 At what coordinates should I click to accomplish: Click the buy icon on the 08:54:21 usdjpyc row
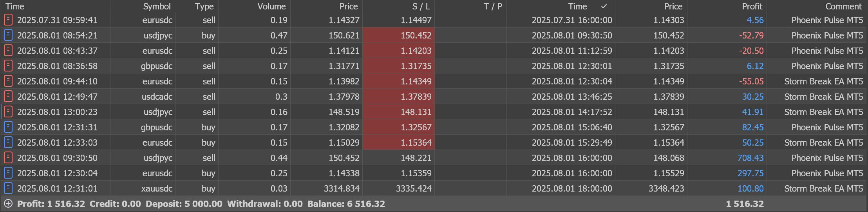8,35
